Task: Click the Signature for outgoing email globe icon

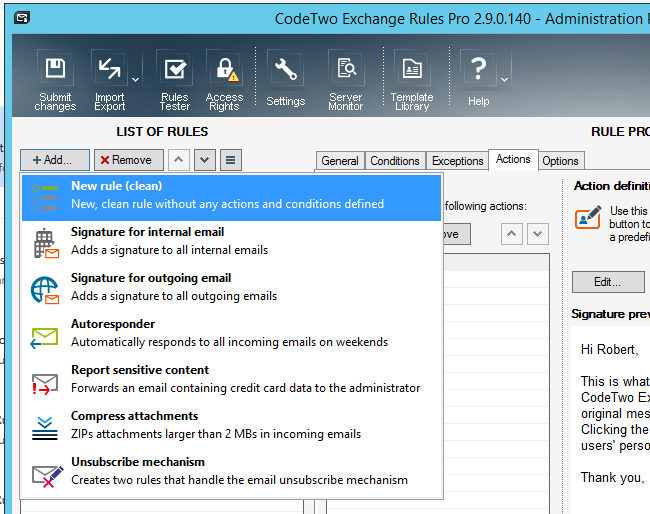Action: (x=45, y=290)
